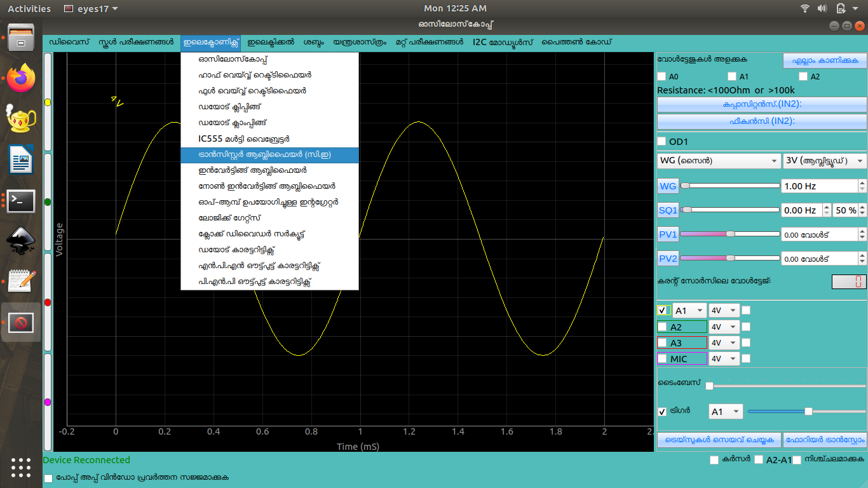Image resolution: width=868 pixels, height=488 pixels.
Task: Click the WG frequency 1.00 Hz field
Action: click(818, 186)
